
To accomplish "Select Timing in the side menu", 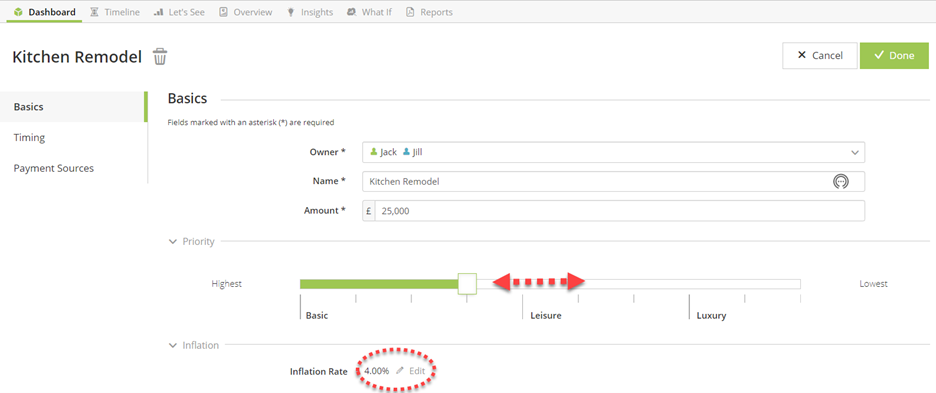I will point(73,137).
